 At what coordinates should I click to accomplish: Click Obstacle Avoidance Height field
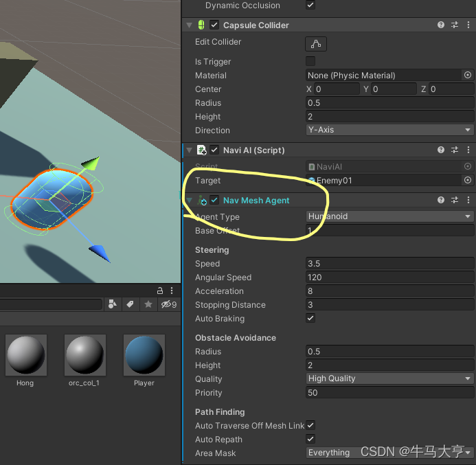389,365
